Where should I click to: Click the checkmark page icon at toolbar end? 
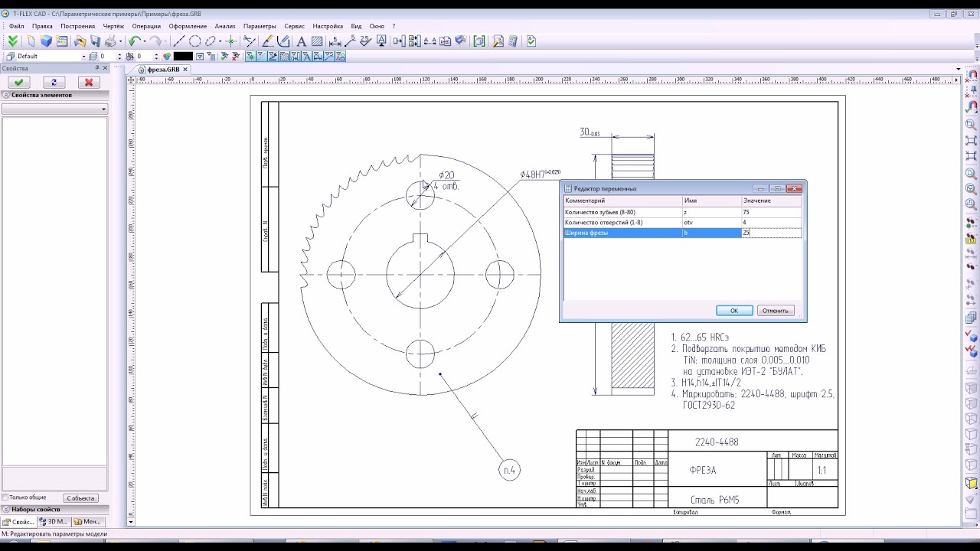click(x=531, y=41)
